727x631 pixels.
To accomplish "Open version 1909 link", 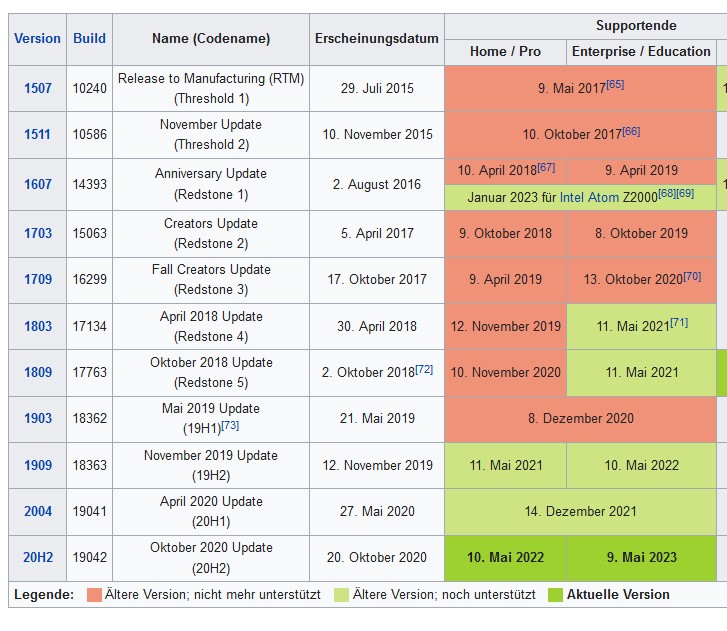I will point(38,465).
